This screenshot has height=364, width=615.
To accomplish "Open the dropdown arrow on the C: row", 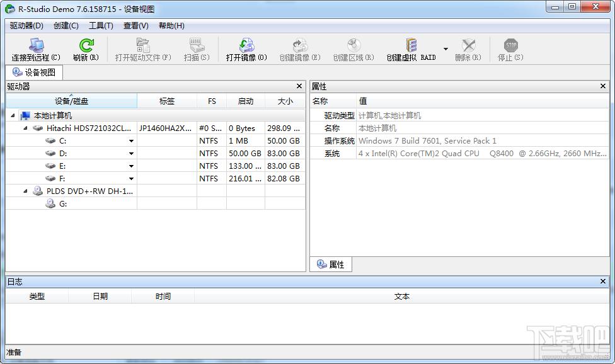I will [x=132, y=141].
